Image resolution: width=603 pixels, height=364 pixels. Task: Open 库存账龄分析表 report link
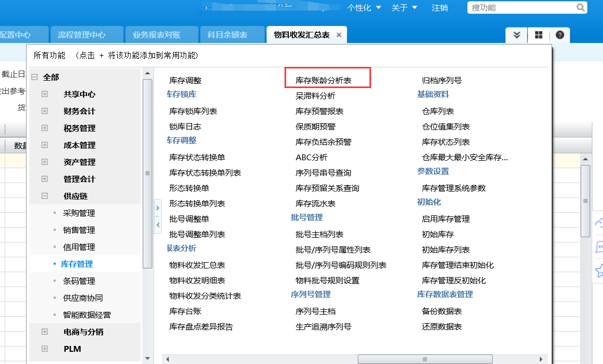tap(323, 81)
